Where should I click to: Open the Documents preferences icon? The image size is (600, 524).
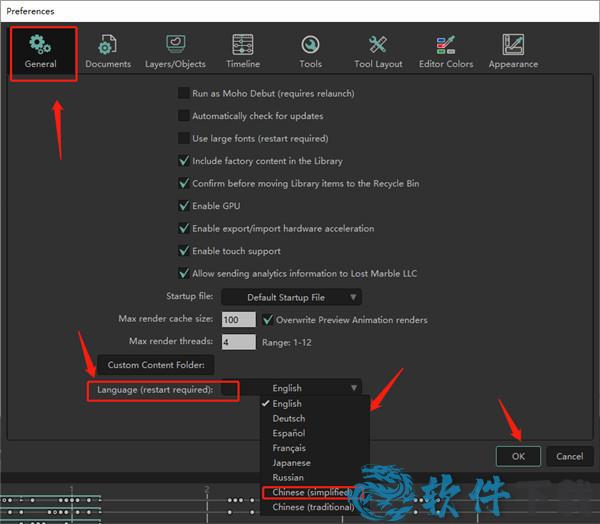(x=108, y=44)
